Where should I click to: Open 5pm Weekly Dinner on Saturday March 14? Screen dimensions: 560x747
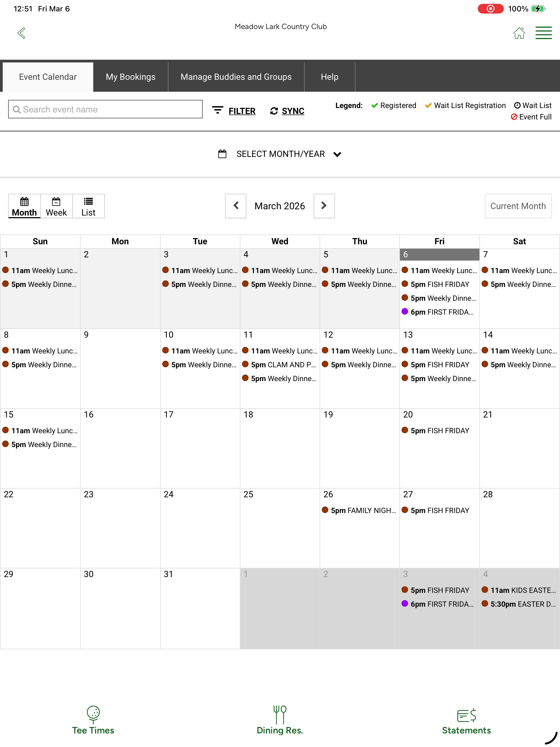[519, 365]
